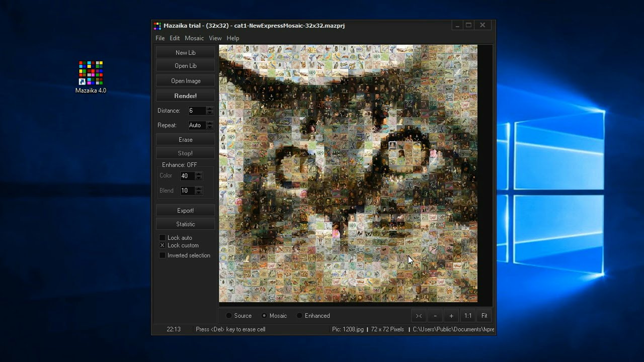The height and width of the screenshot is (362, 644).
Task: Uncheck the Lock custom checkbox
Action: pyautogui.click(x=162, y=245)
